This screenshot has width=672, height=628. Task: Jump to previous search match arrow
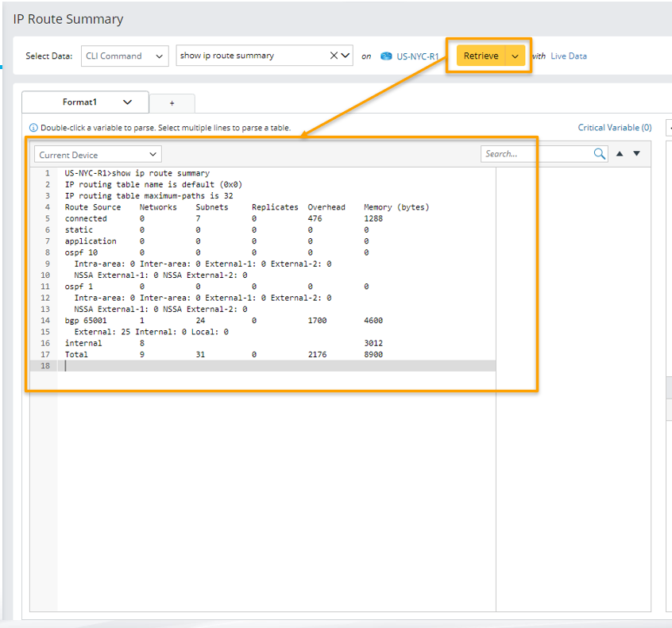pos(620,154)
